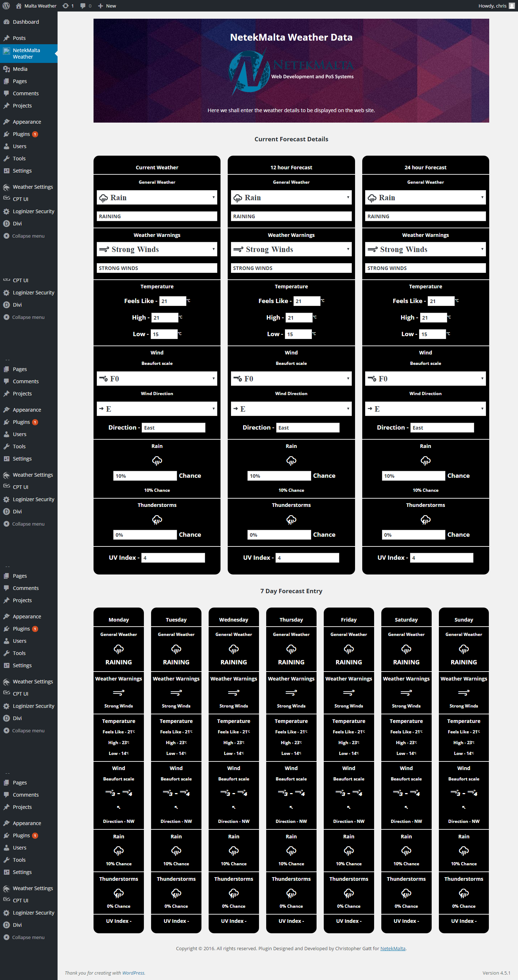Focus Current Weather RAINING text field
This screenshot has width=518, height=980.
point(157,216)
